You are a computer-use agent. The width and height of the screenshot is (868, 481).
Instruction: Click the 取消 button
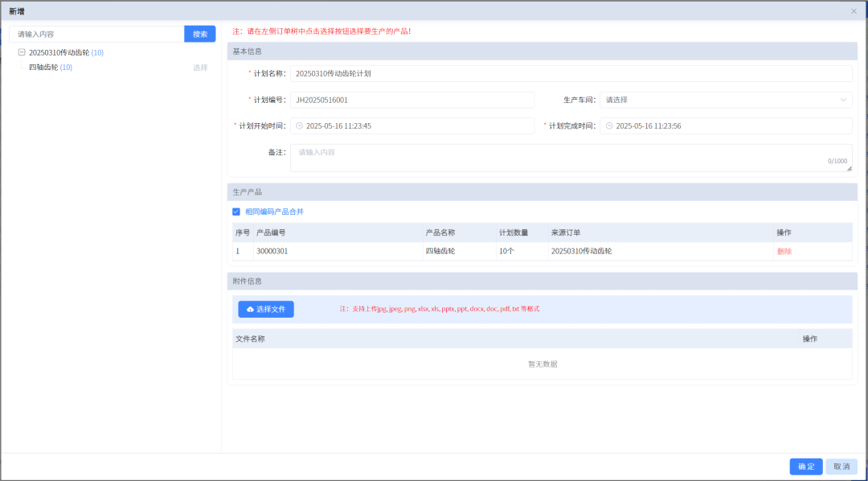click(841, 467)
